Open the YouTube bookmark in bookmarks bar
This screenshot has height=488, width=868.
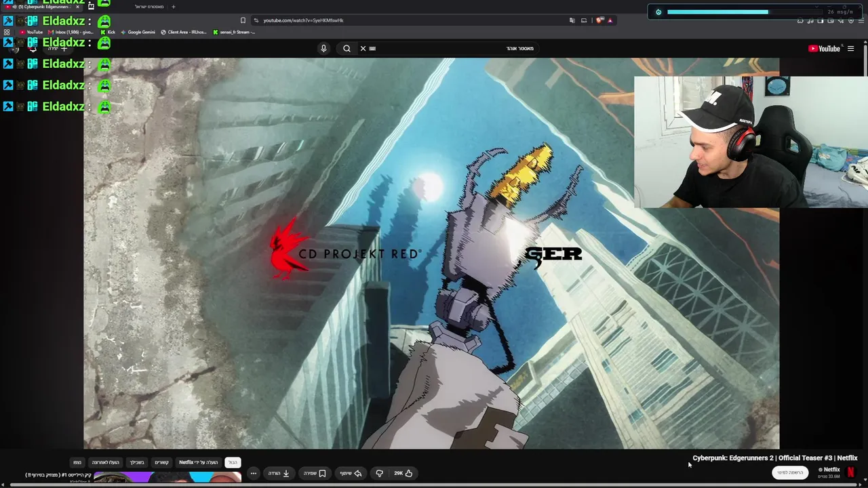(31, 32)
